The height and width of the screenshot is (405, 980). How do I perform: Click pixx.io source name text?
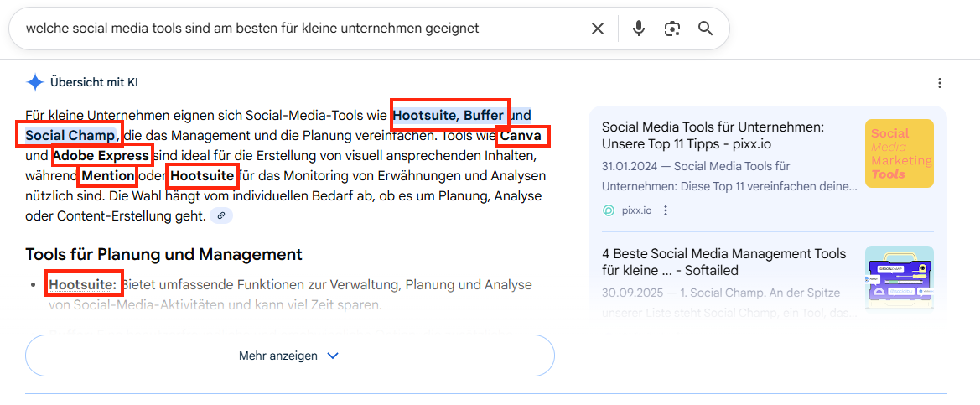pyautogui.click(x=636, y=210)
